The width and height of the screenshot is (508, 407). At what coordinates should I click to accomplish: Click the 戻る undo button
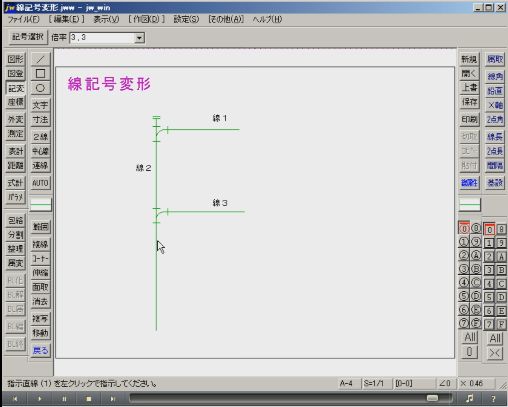pos(40,350)
